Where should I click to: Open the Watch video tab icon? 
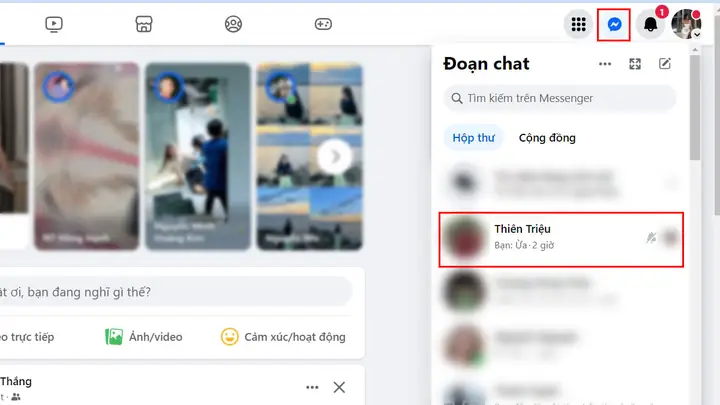(x=54, y=24)
